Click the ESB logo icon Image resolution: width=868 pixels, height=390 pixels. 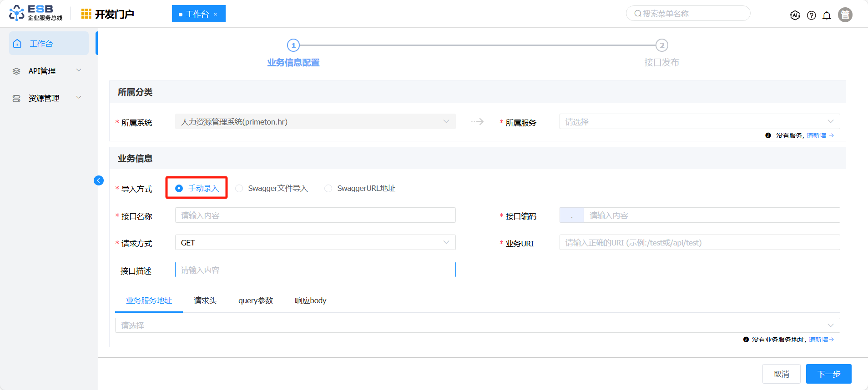pos(17,13)
